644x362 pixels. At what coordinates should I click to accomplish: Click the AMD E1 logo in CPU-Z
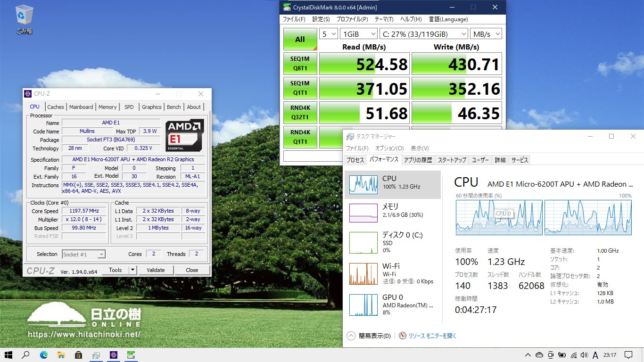tap(185, 135)
